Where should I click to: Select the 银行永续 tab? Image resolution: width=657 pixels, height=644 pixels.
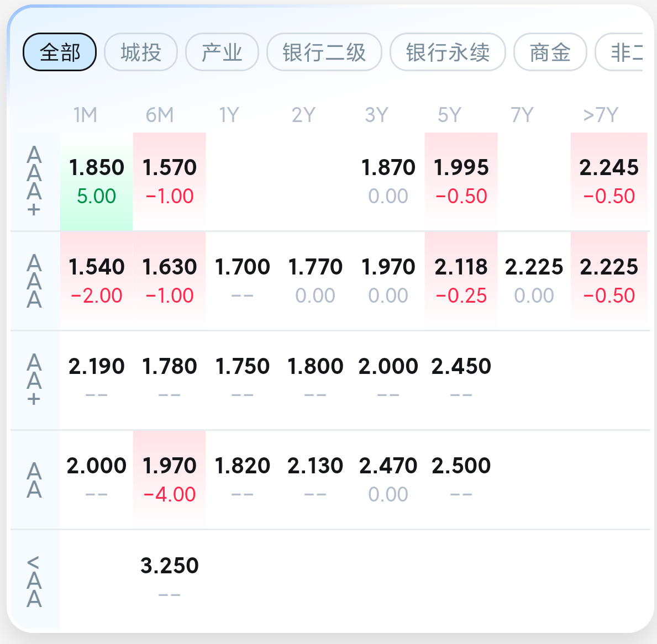click(x=448, y=52)
